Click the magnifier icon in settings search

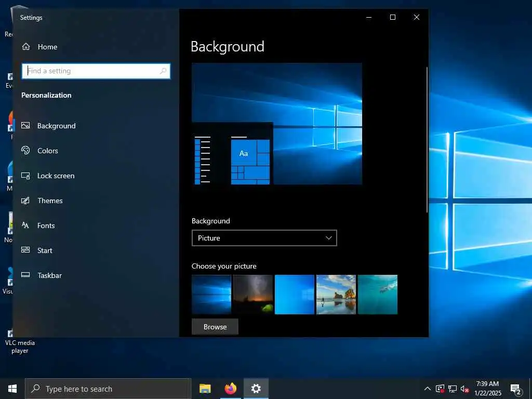[163, 71]
